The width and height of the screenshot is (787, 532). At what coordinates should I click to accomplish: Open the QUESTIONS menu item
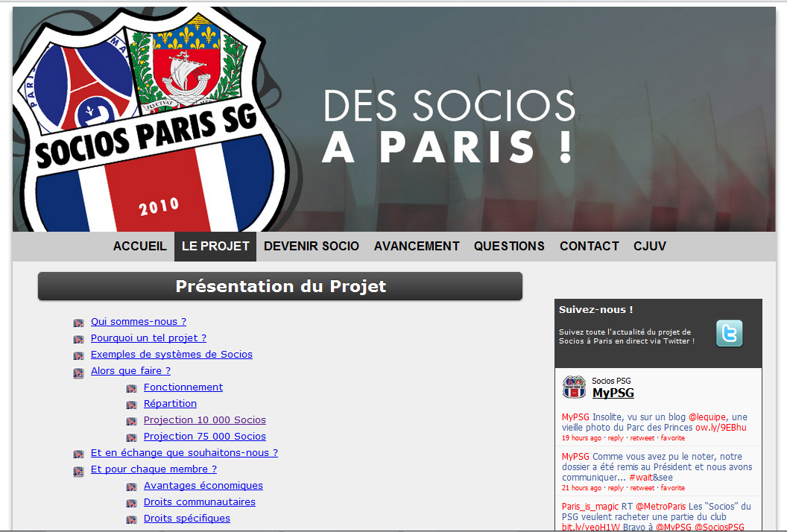pos(509,247)
